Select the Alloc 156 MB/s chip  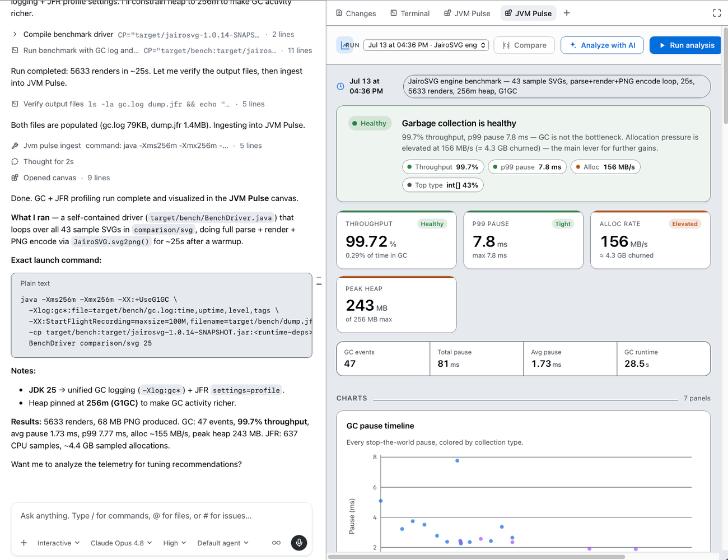tap(605, 167)
